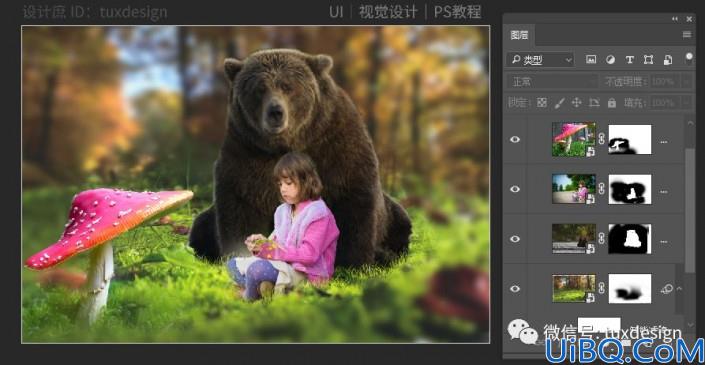This screenshot has height=365, width=705.
Task: Lock artboard nesting icon
Action: click(x=594, y=103)
